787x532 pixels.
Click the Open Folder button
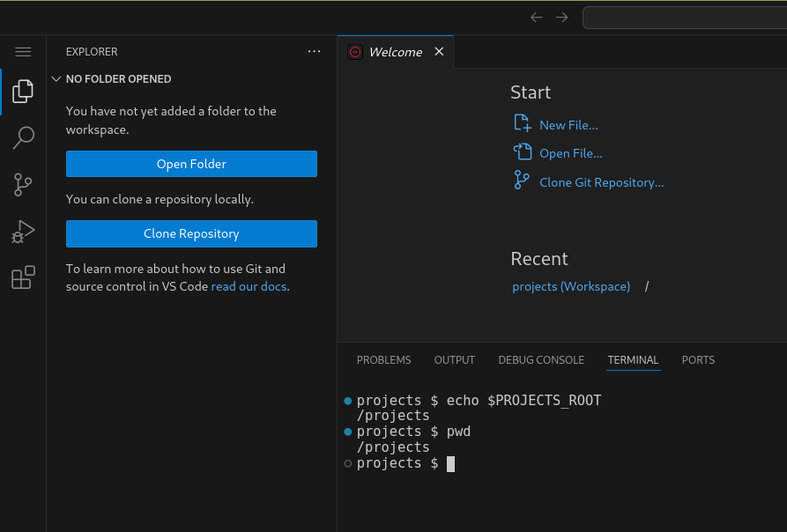[x=191, y=164]
